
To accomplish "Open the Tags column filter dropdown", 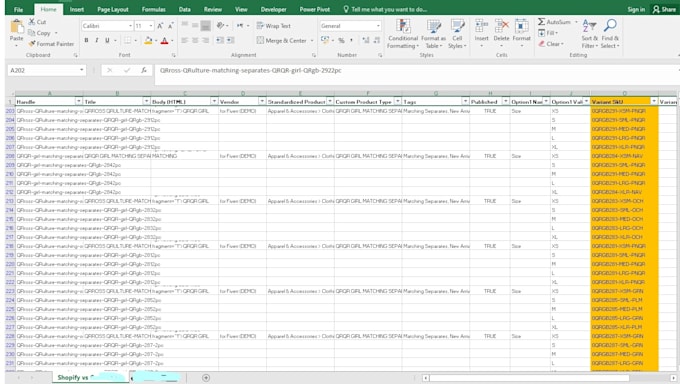I will click(x=465, y=101).
